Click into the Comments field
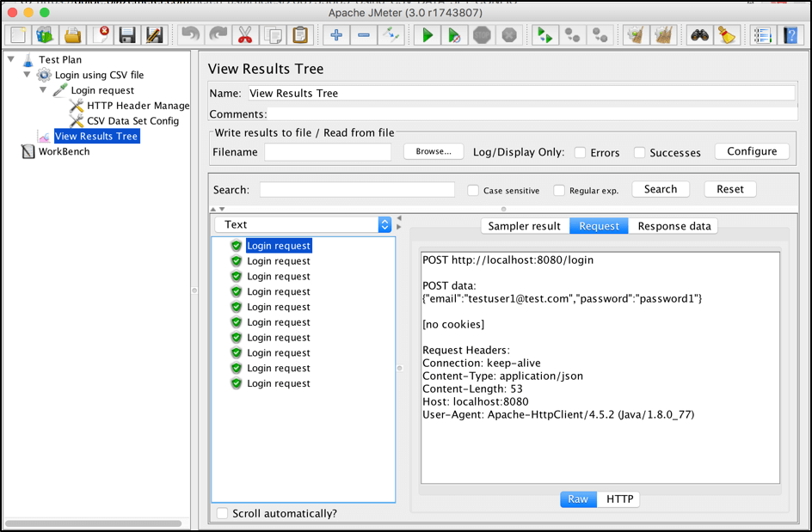This screenshot has width=812, height=532. 532,113
